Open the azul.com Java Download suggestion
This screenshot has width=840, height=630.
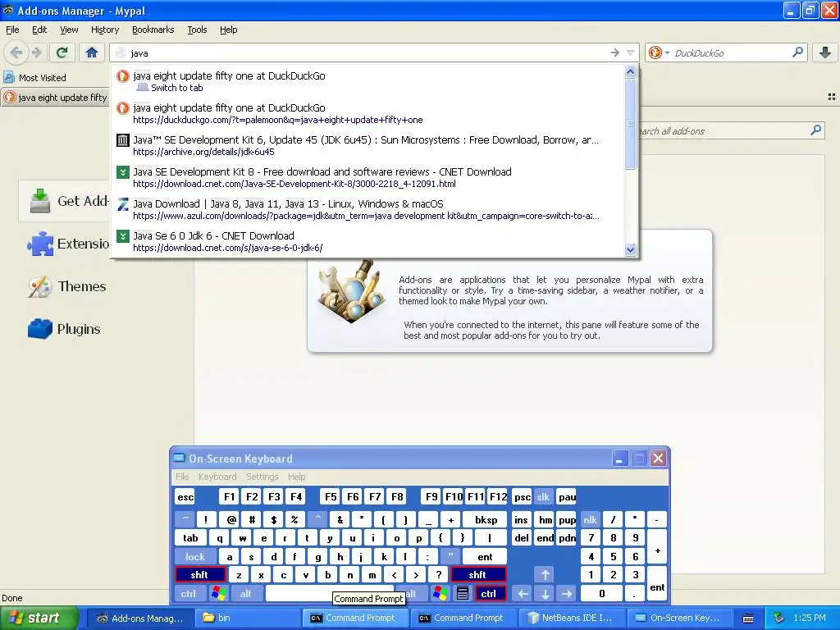368,209
